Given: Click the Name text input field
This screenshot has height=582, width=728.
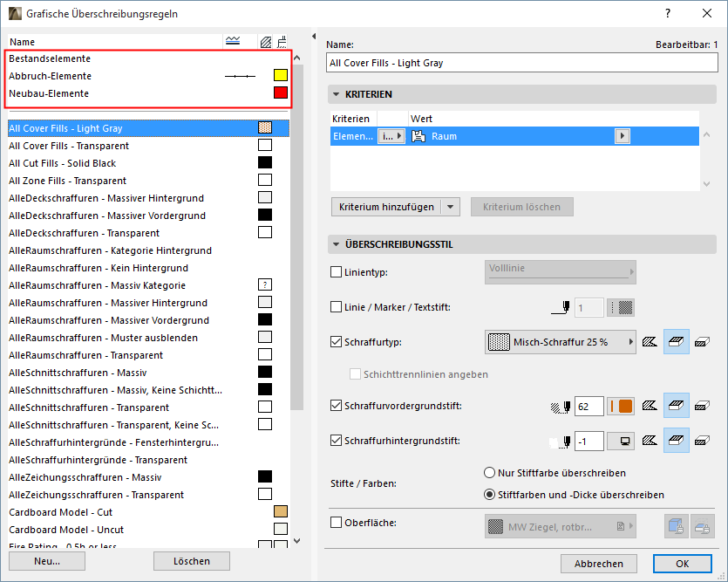Looking at the screenshot, I should pos(522,63).
